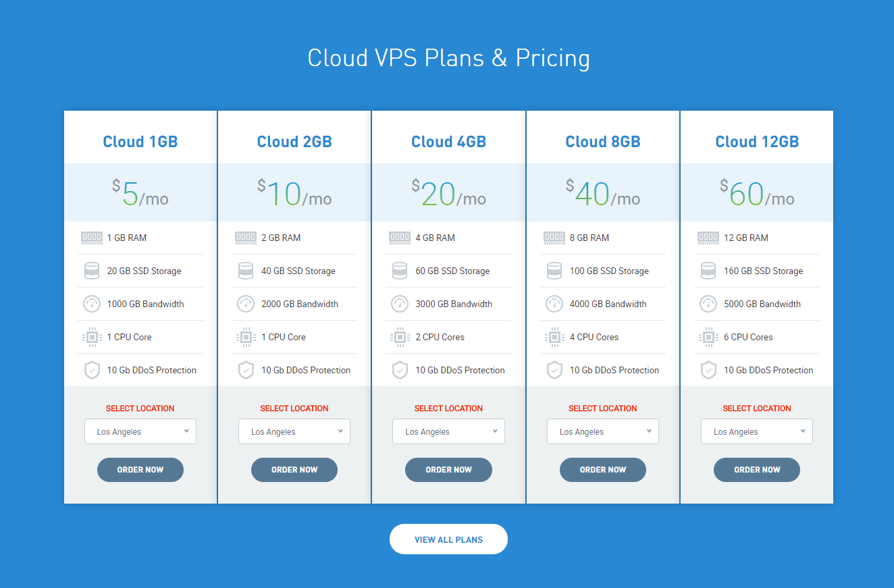Screen dimensions: 894x588
Task: Click the $20/mo price in Cloud 4GB
Action: pos(448,194)
